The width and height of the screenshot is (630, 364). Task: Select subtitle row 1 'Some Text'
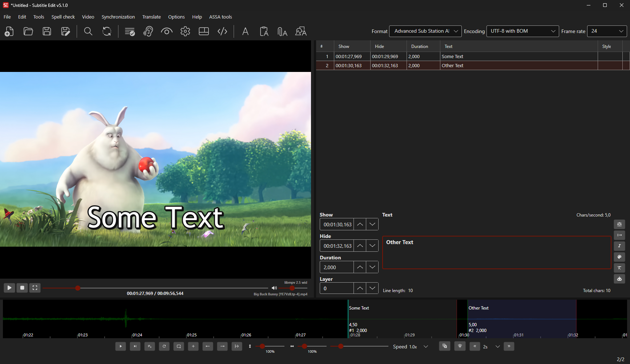point(473,57)
